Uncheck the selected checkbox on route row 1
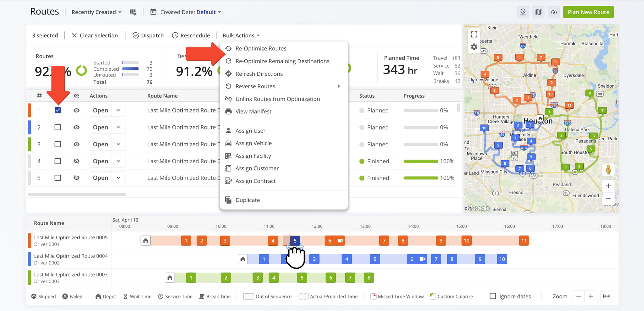 (x=58, y=110)
